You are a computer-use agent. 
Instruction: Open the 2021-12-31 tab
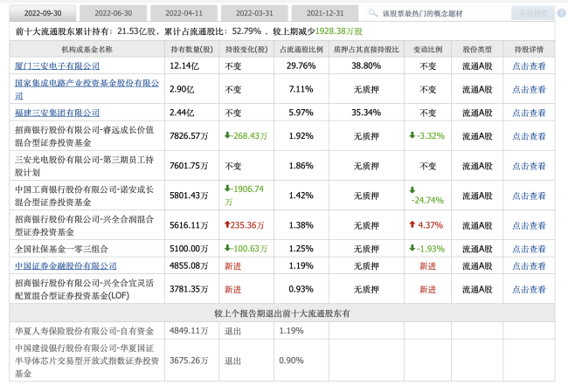tap(325, 13)
